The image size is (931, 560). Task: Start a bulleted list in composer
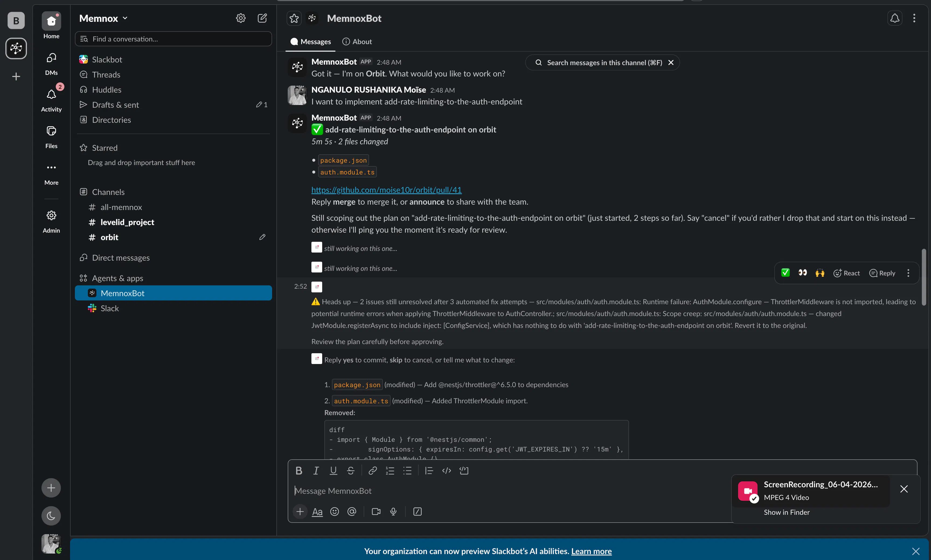407,471
